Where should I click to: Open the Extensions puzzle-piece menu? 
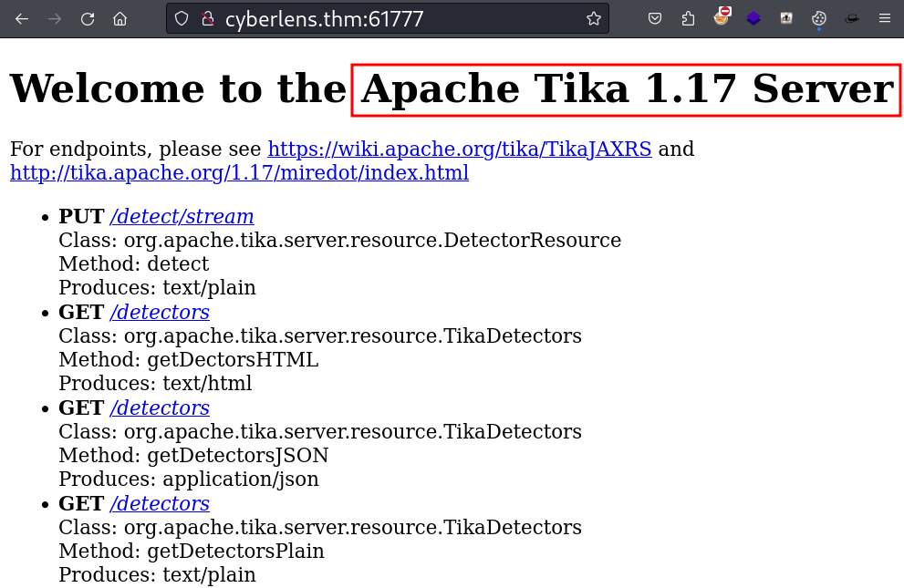pyautogui.click(x=688, y=18)
